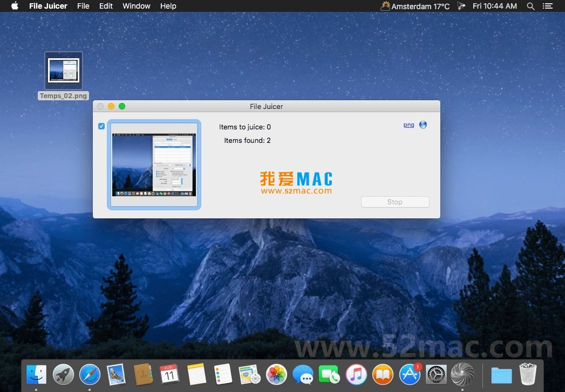Open Notification Center list icon
This screenshot has width=565, height=392.
pos(548,6)
